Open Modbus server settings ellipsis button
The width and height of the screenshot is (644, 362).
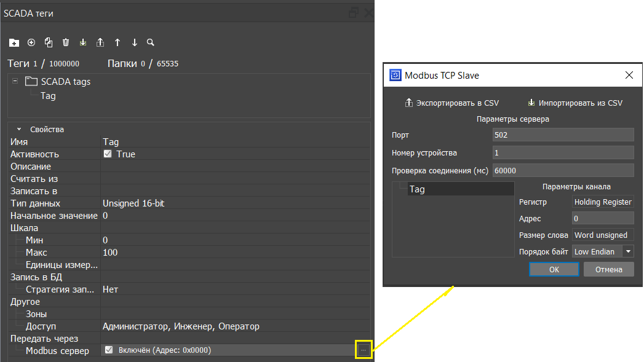pyautogui.click(x=364, y=350)
